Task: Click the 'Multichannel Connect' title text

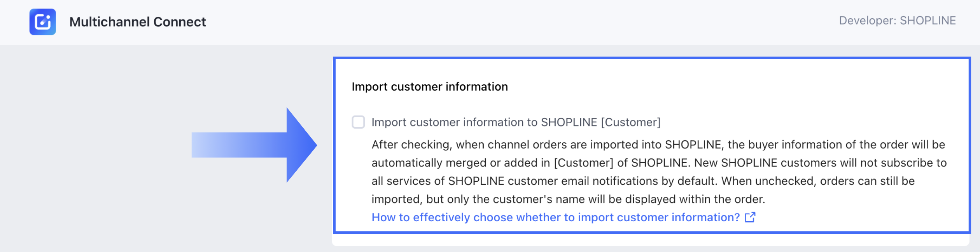Action: 138,22
